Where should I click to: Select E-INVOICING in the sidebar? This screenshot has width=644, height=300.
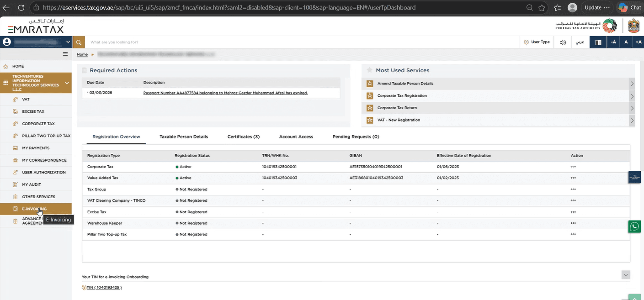36,209
